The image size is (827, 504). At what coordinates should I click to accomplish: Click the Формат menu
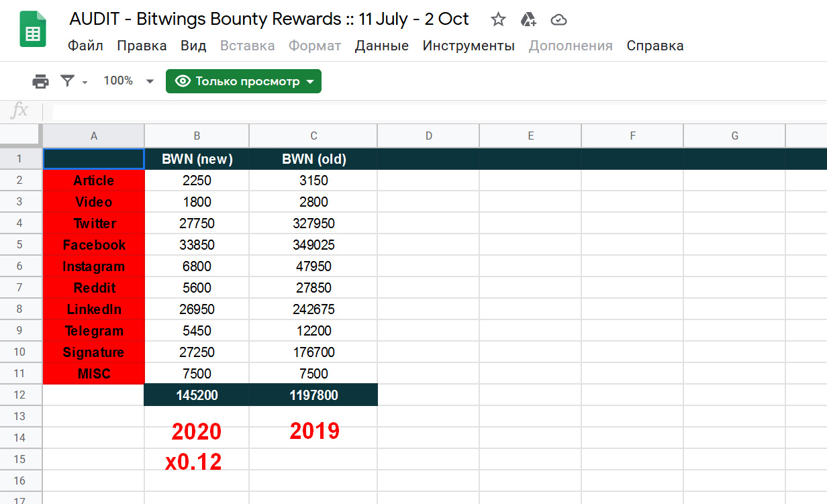pos(315,46)
